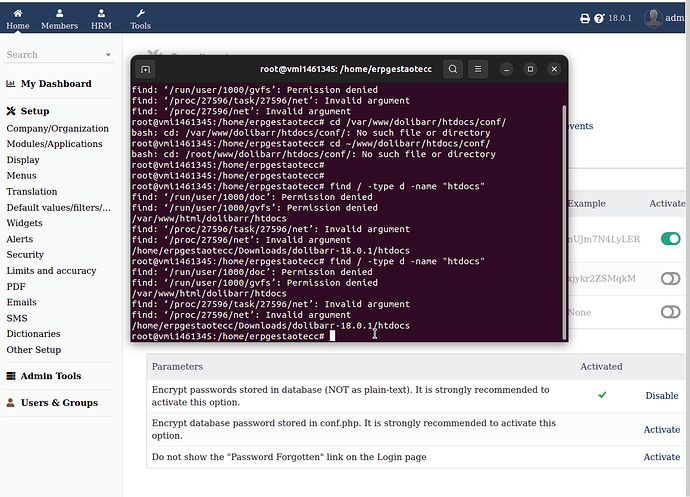Viewport: 690px width, 497px height.
Task: Open Other Setup page
Action: click(x=34, y=350)
